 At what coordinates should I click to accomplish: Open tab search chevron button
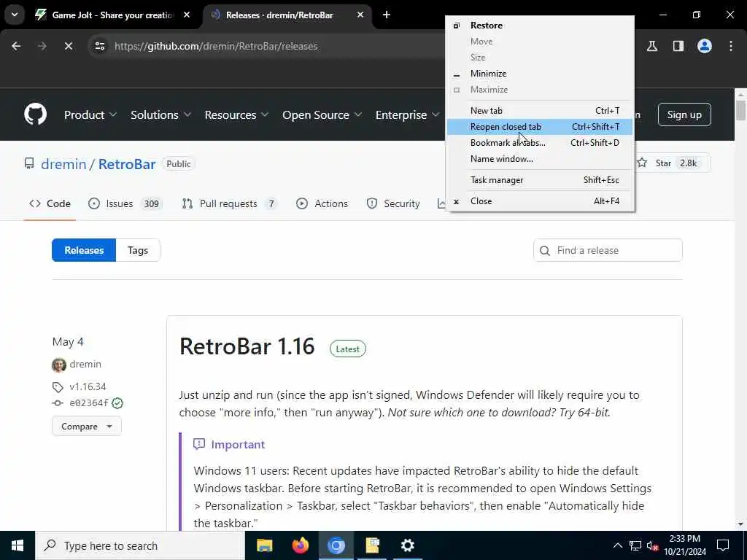coord(15,15)
